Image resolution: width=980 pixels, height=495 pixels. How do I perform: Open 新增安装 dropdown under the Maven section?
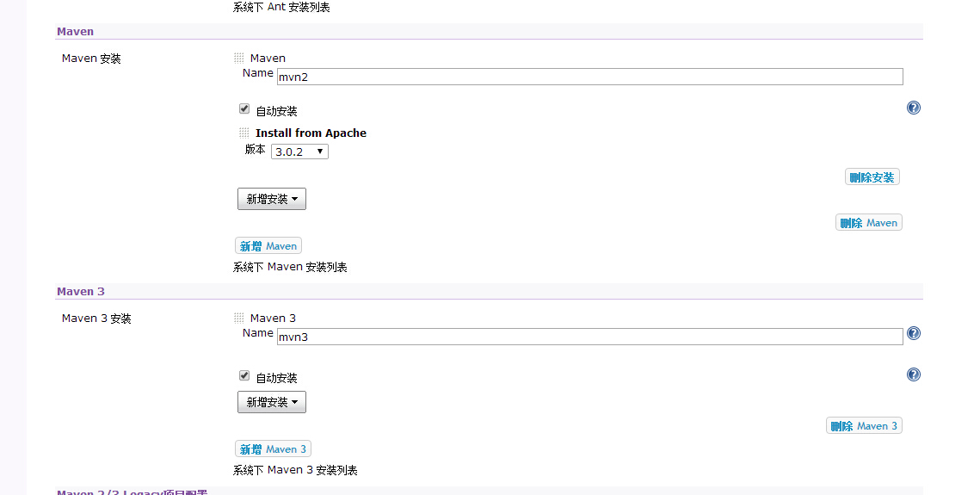pyautogui.click(x=272, y=199)
